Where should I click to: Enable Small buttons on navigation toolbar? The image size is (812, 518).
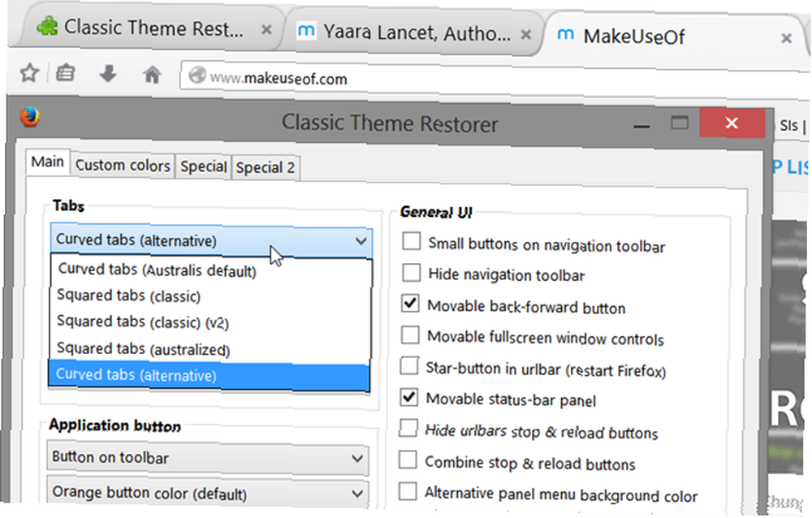(411, 241)
